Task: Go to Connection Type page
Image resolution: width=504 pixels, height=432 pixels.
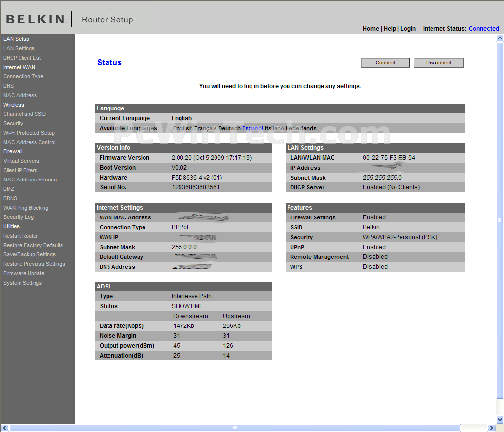Action: [24, 76]
